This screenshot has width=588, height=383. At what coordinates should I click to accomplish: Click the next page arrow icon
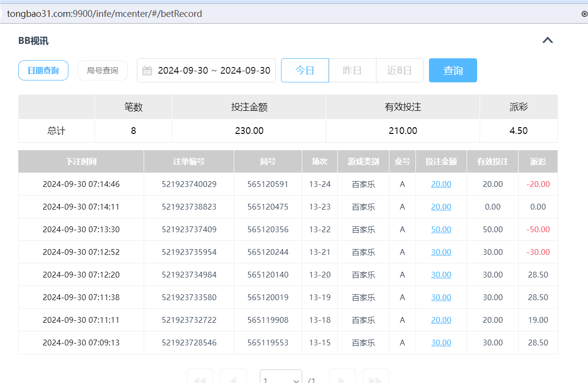tap(342, 379)
